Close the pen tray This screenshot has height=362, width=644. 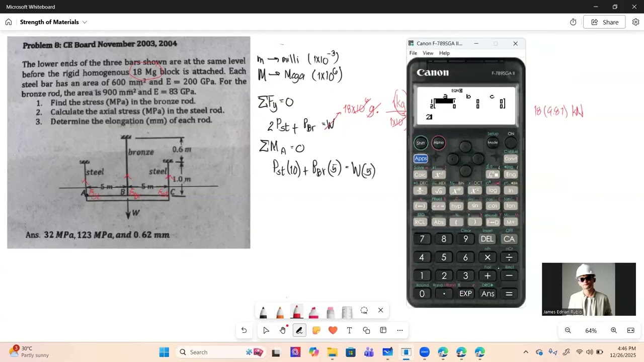380,310
